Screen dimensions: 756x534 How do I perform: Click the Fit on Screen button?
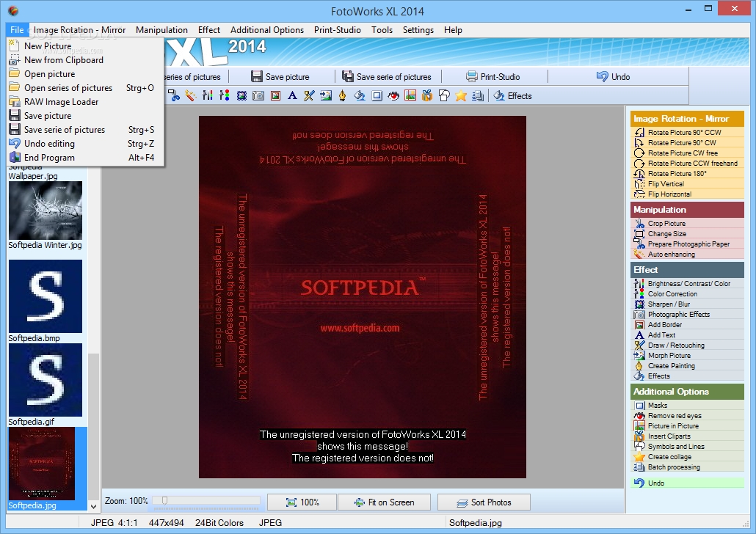pyautogui.click(x=385, y=502)
